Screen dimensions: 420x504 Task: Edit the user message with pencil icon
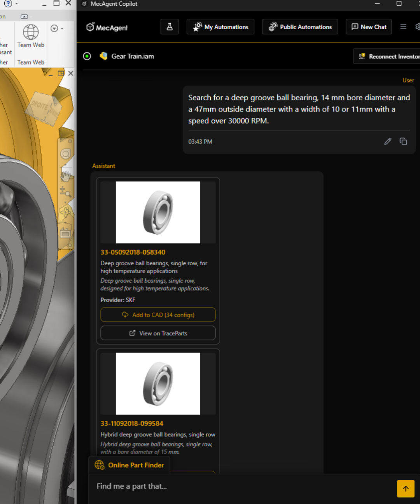388,142
